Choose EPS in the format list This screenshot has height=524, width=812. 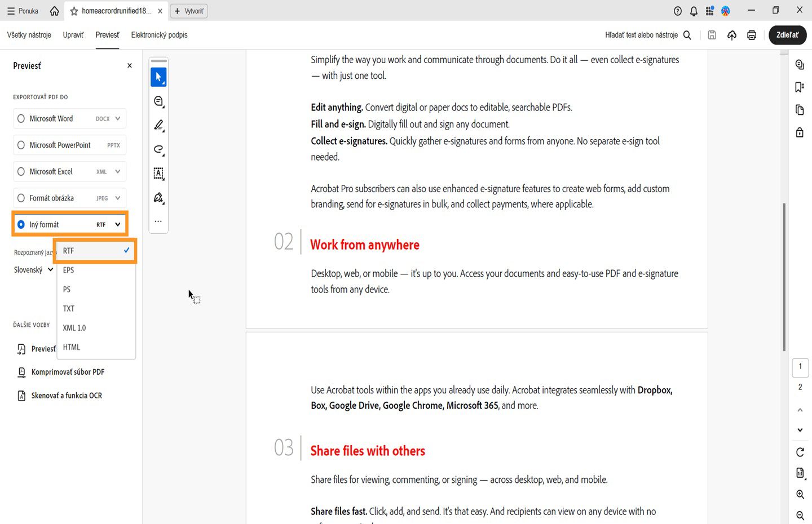click(x=96, y=270)
